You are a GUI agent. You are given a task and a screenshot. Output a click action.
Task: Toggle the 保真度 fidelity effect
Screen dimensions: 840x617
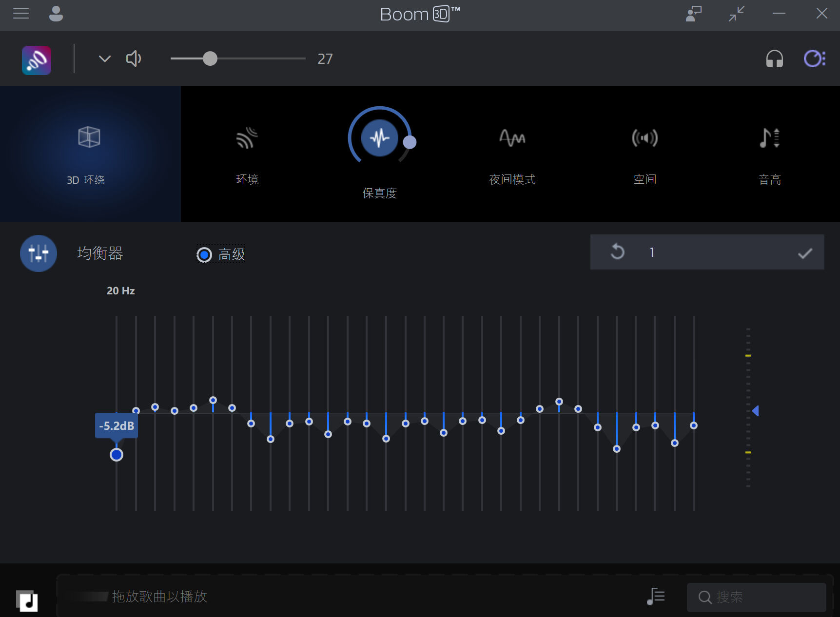click(379, 138)
